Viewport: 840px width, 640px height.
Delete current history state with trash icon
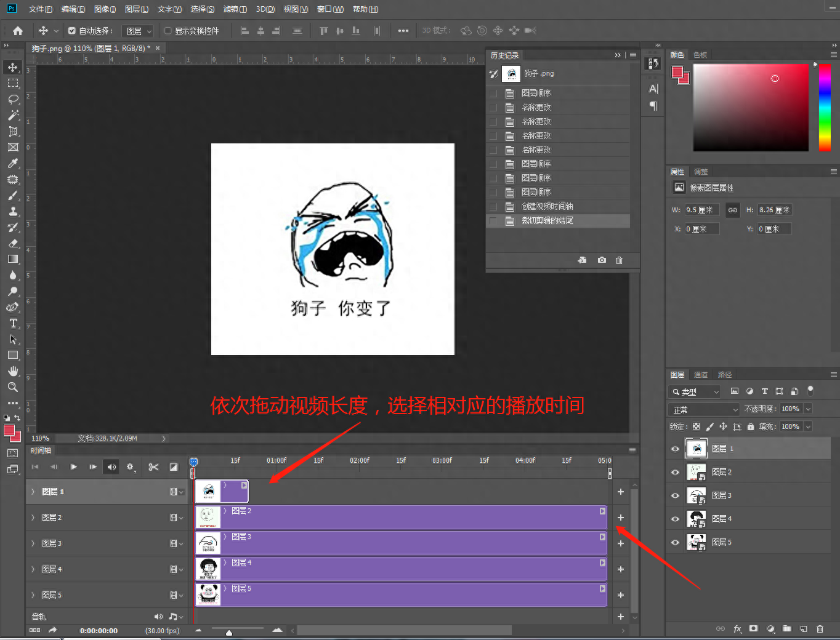(x=619, y=260)
